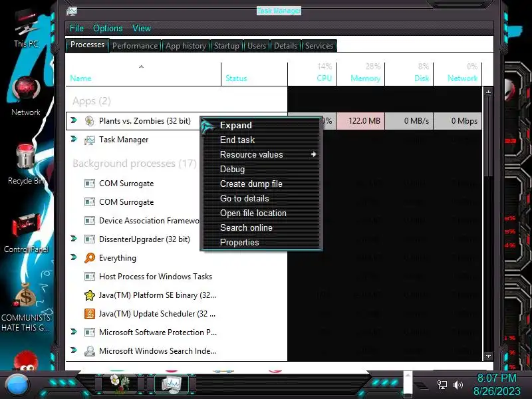Click the first COM Surrogate process icon

pyautogui.click(x=90, y=184)
